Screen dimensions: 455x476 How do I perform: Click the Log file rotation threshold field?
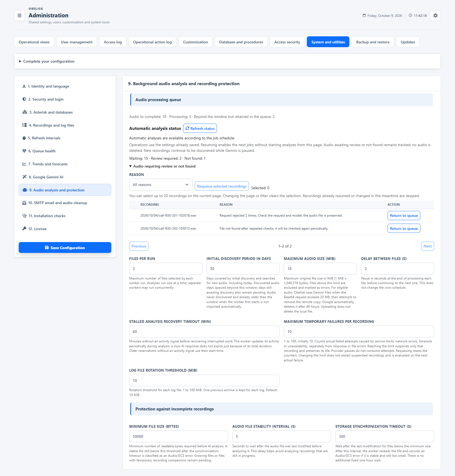pyautogui.click(x=204, y=381)
